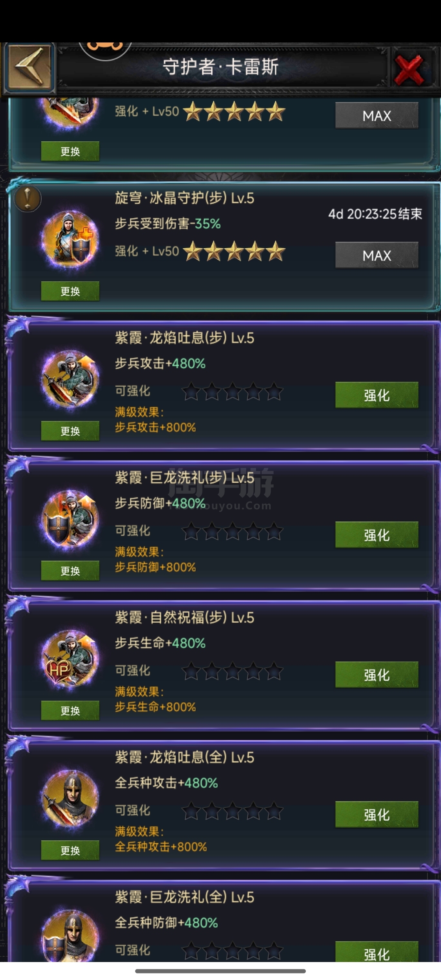Screen dimensions: 441x980
Task: Click MAX button on 冰晶守护(步) card
Action: click(x=377, y=255)
